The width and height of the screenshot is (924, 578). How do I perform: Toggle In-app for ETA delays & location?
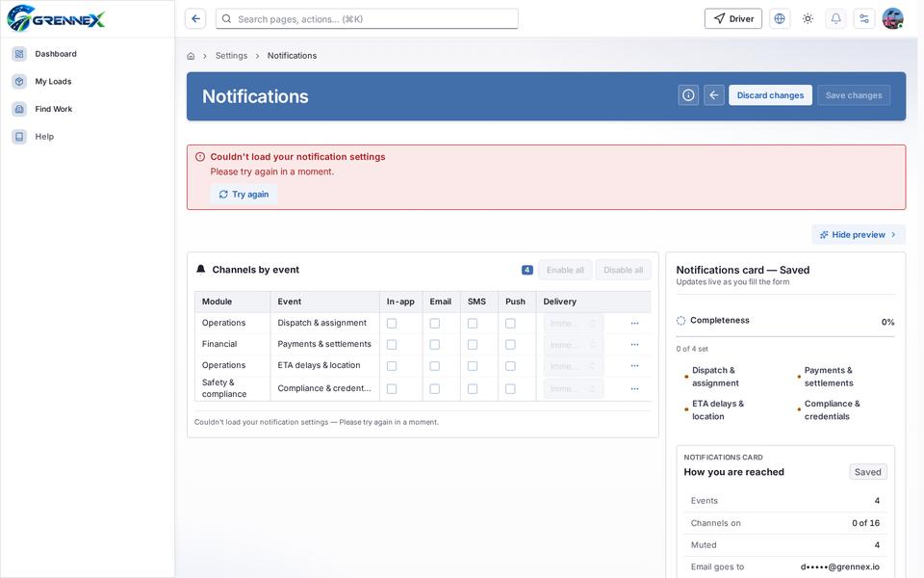click(x=392, y=366)
